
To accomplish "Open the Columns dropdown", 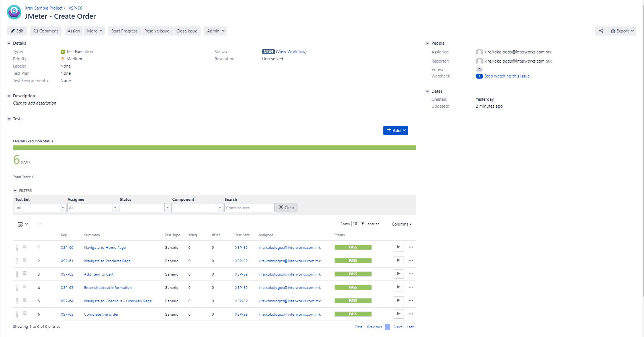I will tap(402, 224).
